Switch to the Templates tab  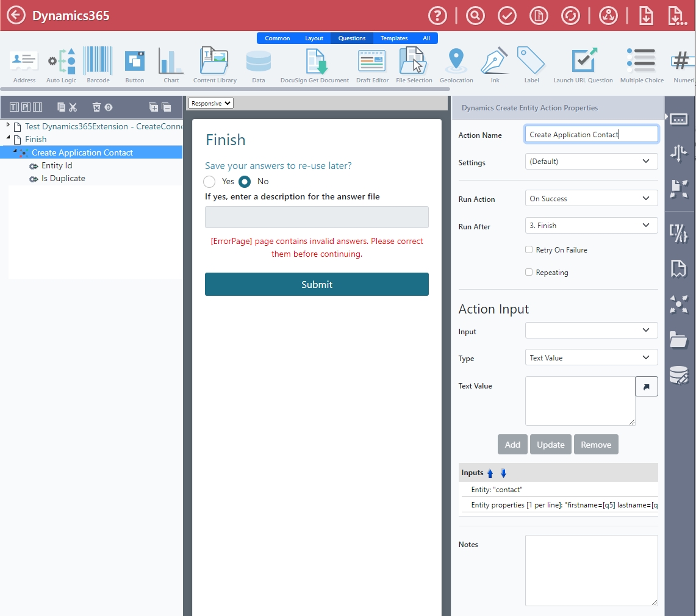click(393, 38)
